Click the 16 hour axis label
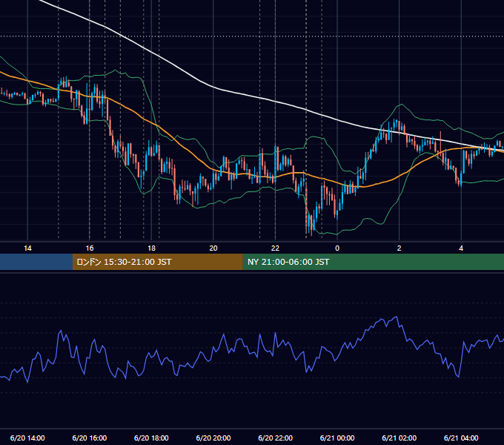The image size is (504, 445). (90, 248)
